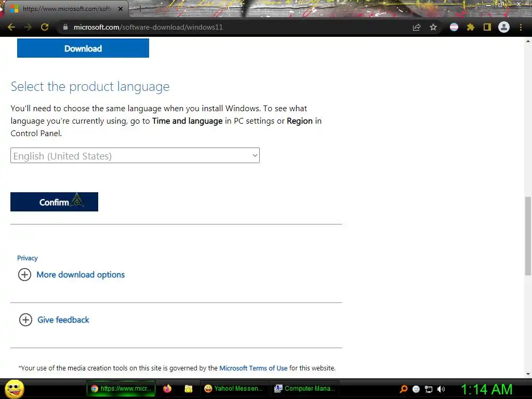Open the Extensions puzzle-piece menu
This screenshot has width=532, height=399.
pyautogui.click(x=470, y=27)
